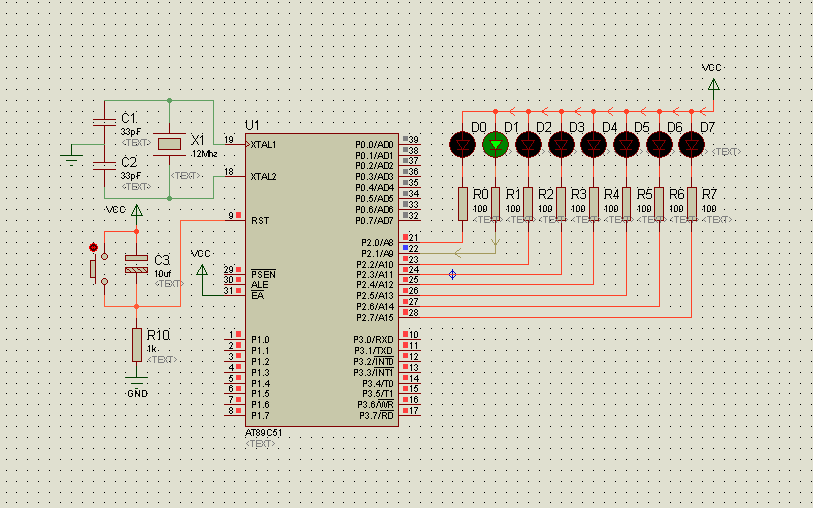Select resistor R2 body
The image size is (813, 508).
point(528,204)
